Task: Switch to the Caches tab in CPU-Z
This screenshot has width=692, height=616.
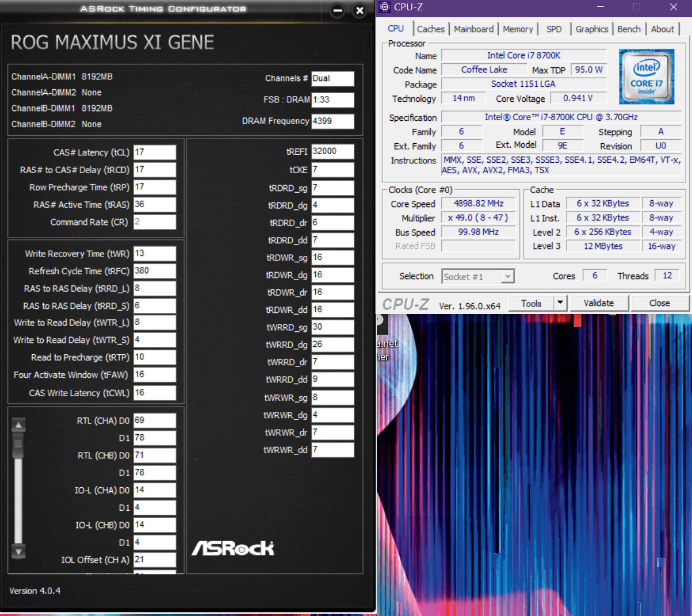Action: tap(430, 29)
